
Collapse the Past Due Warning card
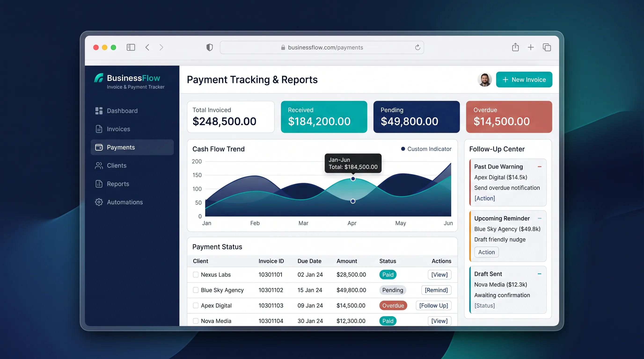[x=539, y=166]
